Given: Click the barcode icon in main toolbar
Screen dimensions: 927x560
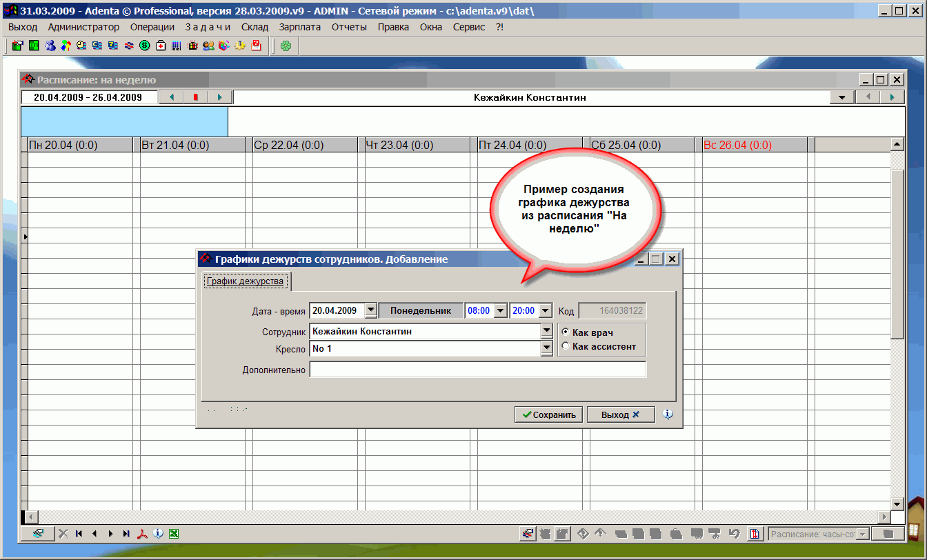Looking at the screenshot, I should (176, 46).
